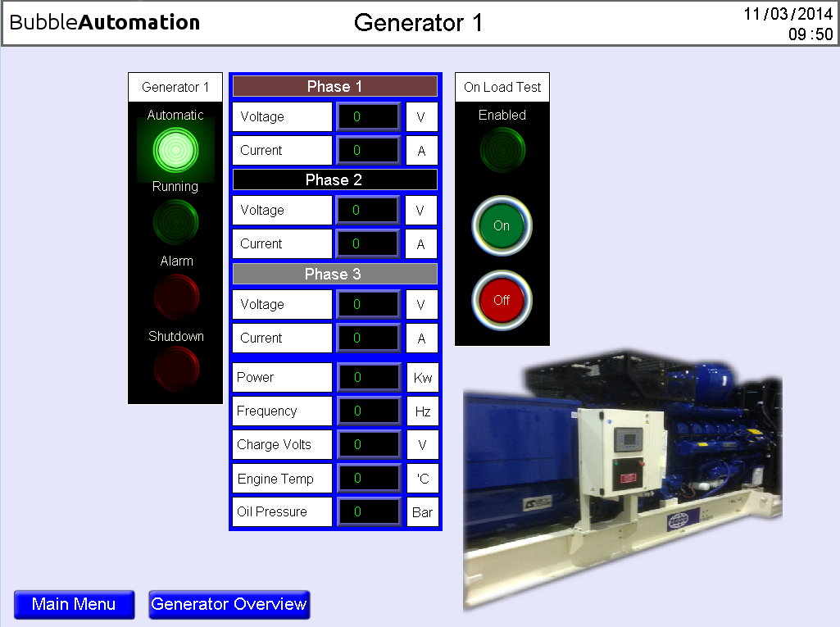
Task: Click the Phase 2 Voltage value field
Action: pos(367,210)
